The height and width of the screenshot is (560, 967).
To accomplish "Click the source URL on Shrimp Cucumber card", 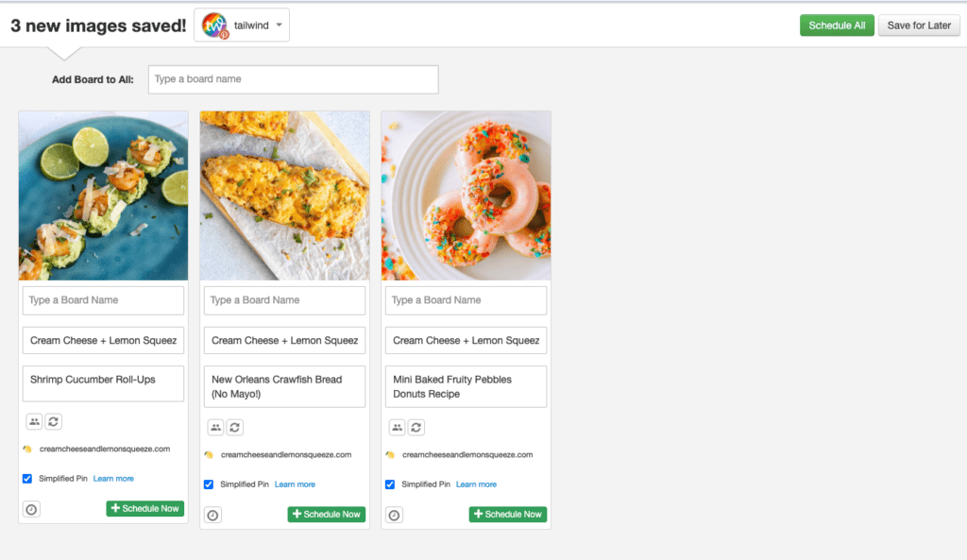I will click(105, 449).
